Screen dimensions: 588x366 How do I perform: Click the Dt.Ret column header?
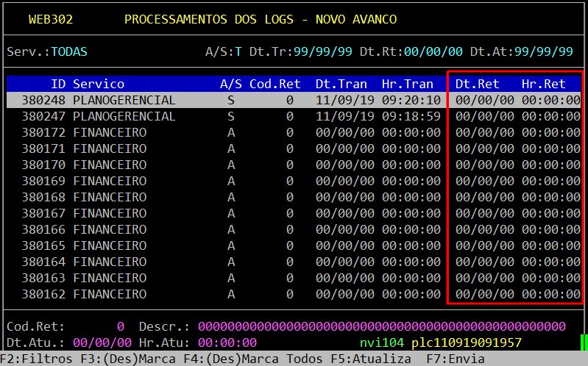477,84
